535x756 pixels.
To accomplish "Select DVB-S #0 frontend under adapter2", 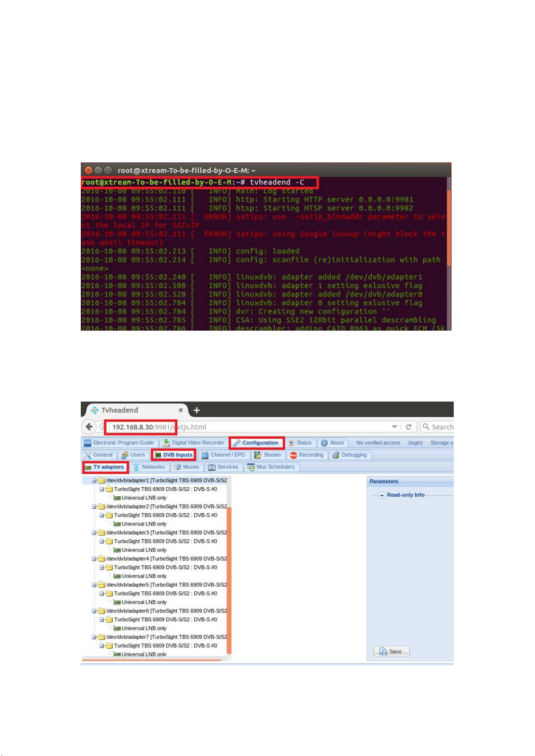I will pyautogui.click(x=166, y=516).
